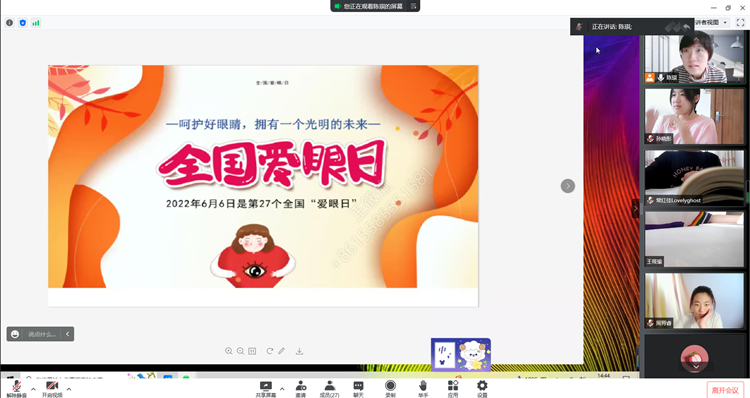
Task: Zoom in on the shared document
Action: pos(229,351)
